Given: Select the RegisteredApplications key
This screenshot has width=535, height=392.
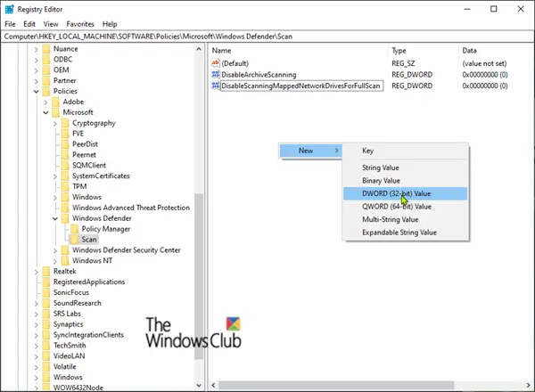Looking at the screenshot, I should [x=89, y=282].
